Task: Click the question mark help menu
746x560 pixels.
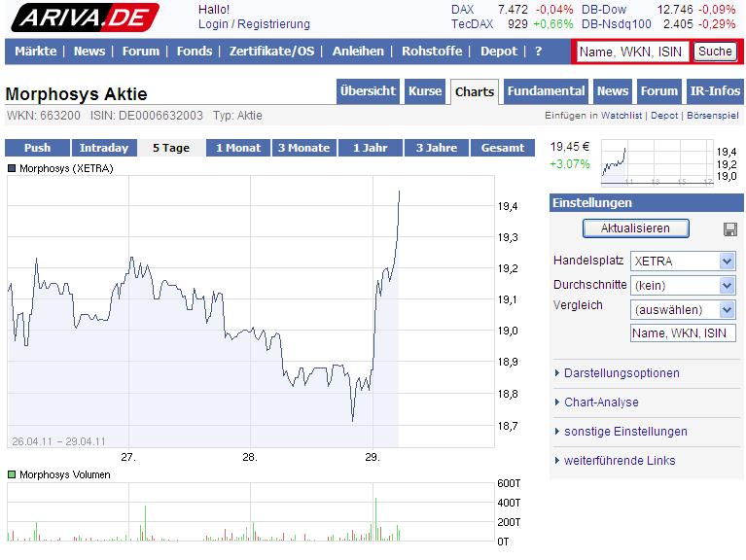Action: click(x=538, y=51)
